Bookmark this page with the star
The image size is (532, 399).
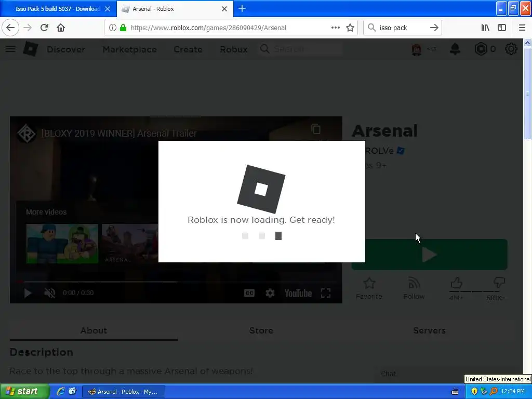pos(350,28)
